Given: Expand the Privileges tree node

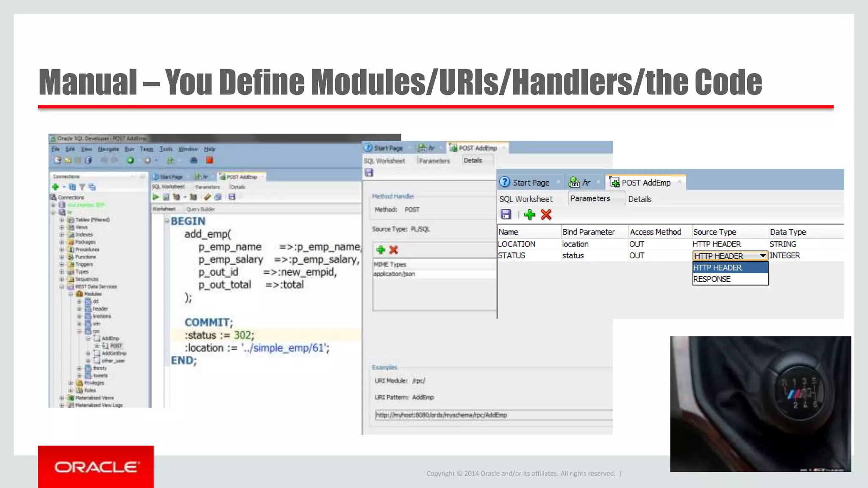Looking at the screenshot, I should coord(70,383).
